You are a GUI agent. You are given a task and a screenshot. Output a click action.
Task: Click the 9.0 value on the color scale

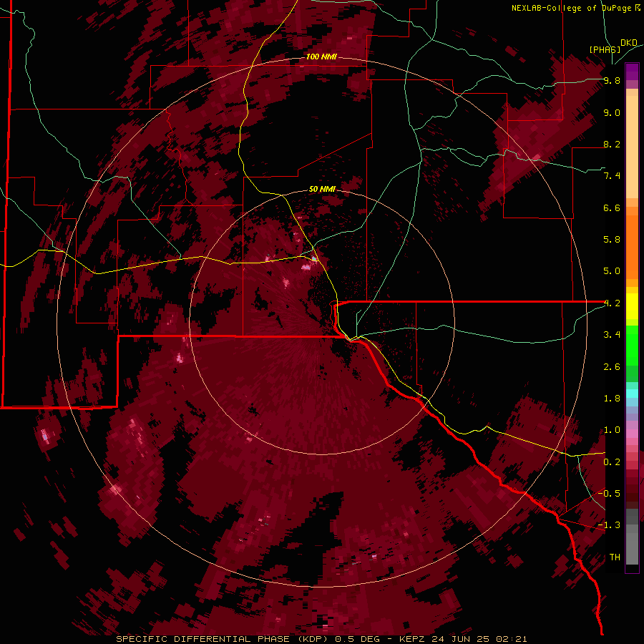(612, 112)
